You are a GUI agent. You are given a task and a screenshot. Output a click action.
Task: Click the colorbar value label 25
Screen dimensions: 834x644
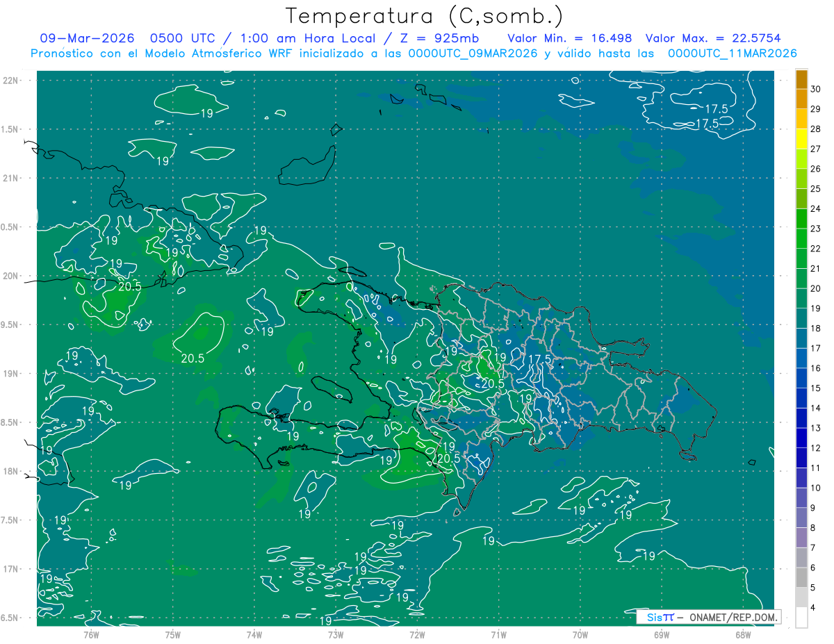point(816,189)
